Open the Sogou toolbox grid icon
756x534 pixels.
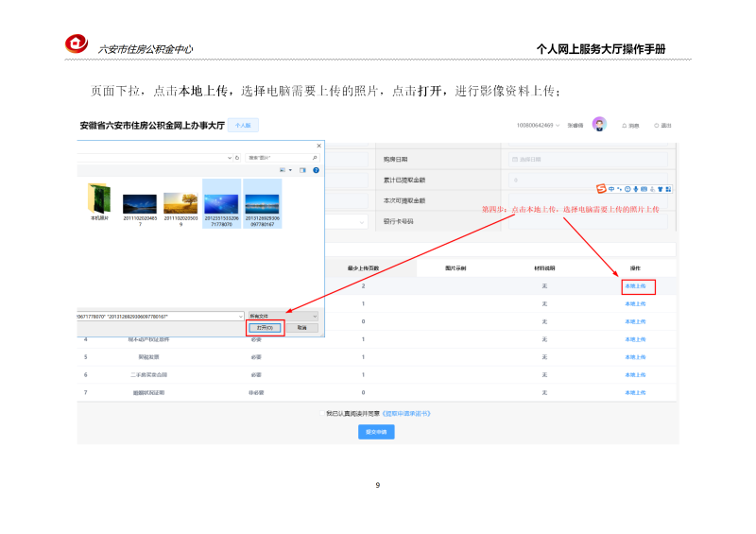(x=668, y=189)
